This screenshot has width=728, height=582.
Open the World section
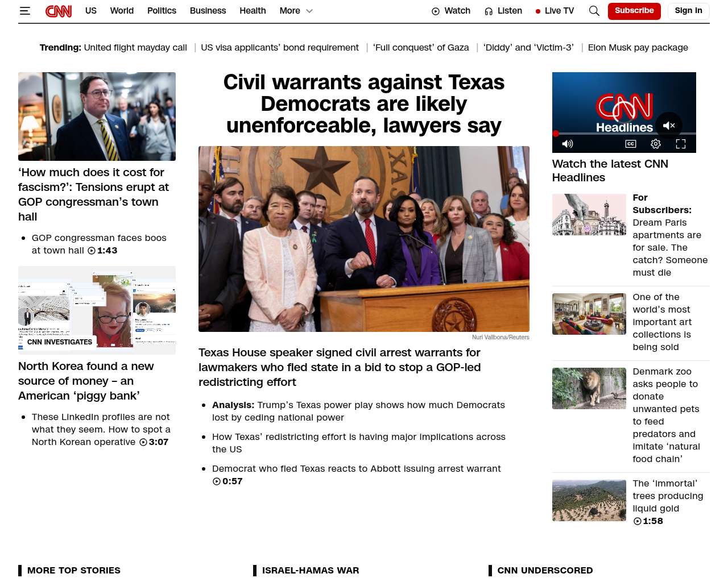(122, 11)
